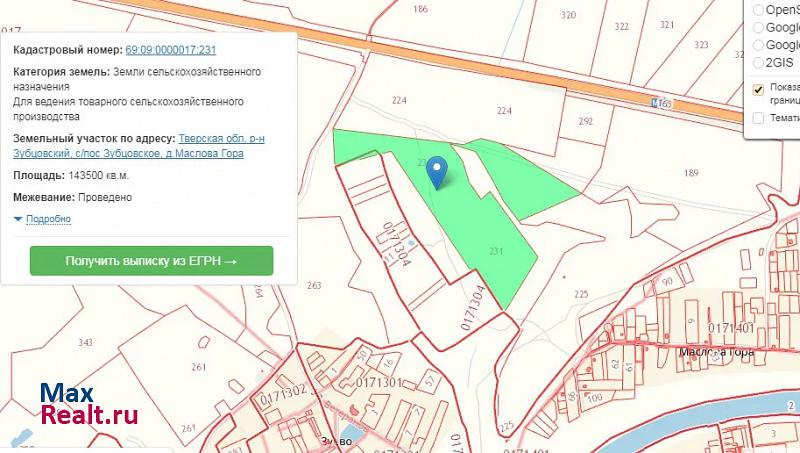
Task: Open cadastral number 69:09:0000017:231 link
Action: 170,50
